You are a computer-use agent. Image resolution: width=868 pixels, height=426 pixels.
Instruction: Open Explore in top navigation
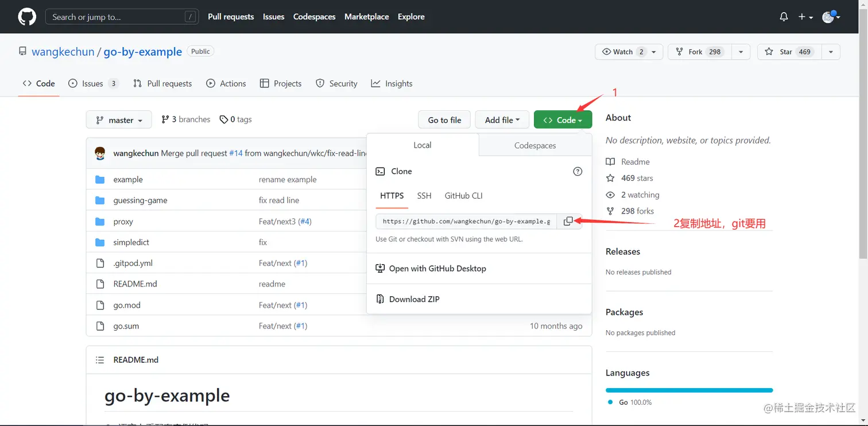[x=412, y=17]
